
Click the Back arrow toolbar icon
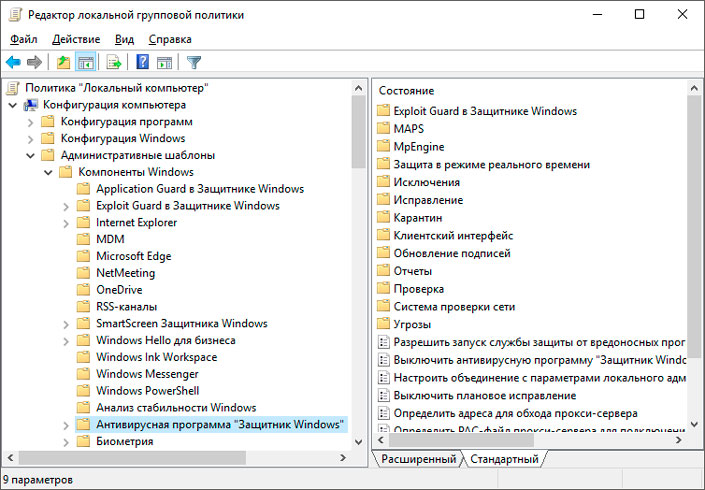coord(13,62)
